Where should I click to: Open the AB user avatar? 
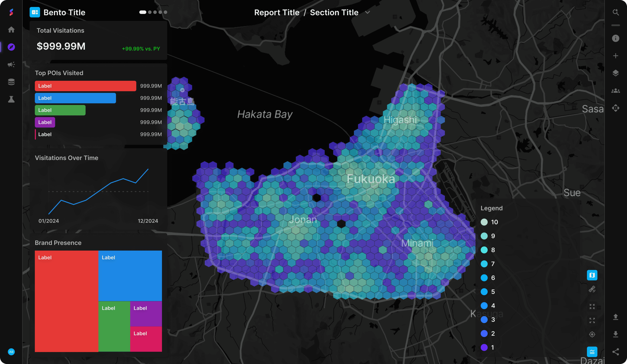click(x=11, y=352)
